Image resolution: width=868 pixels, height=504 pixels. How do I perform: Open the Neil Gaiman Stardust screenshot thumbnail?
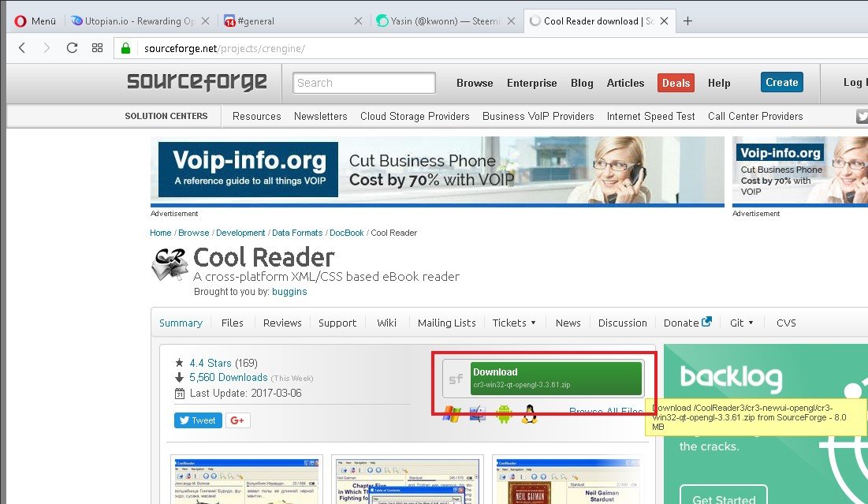coord(568,480)
